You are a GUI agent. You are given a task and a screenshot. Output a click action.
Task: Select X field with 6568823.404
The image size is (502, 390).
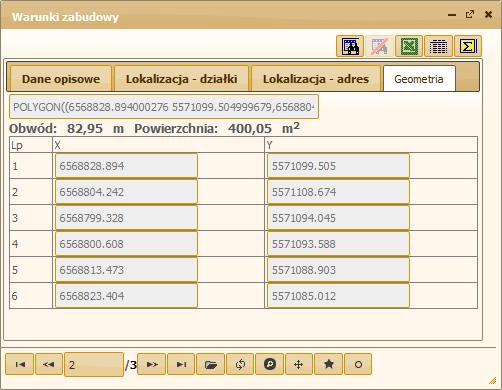pyautogui.click(x=126, y=296)
